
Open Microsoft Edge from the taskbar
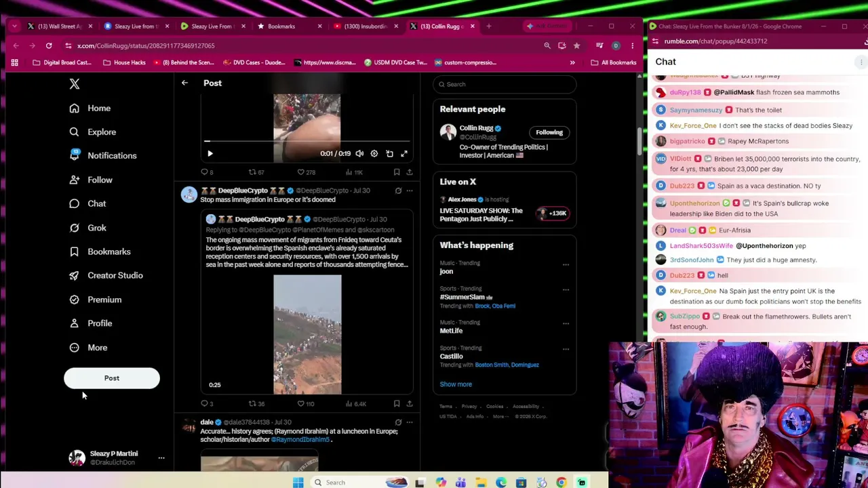(501, 483)
